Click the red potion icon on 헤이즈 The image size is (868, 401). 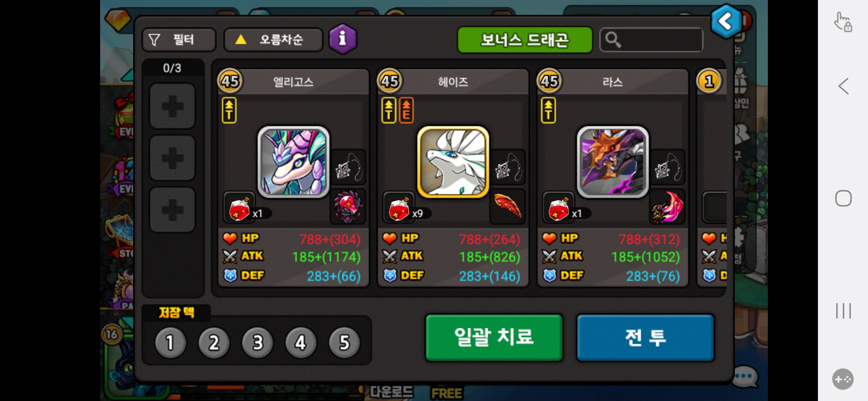(399, 208)
